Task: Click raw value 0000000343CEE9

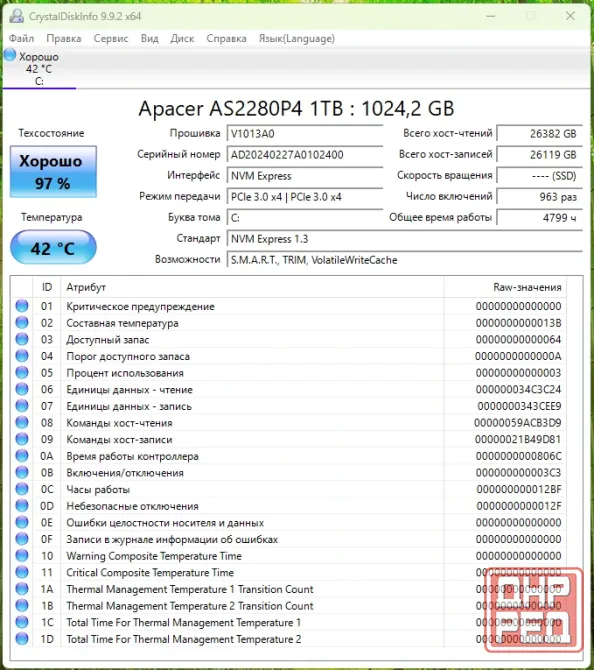Action: 519,406
